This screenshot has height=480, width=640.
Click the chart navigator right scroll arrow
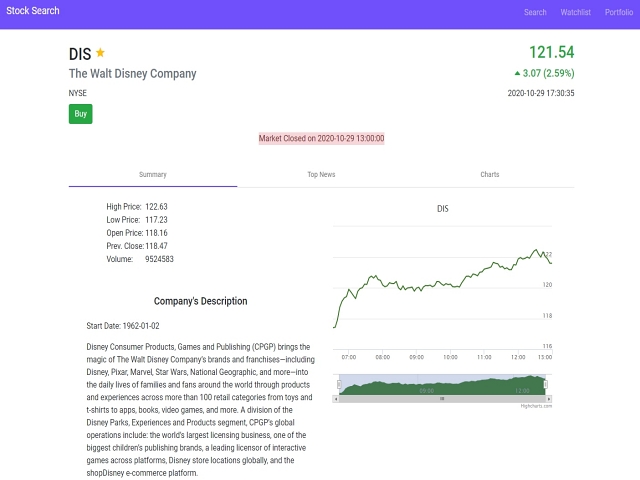(x=549, y=399)
